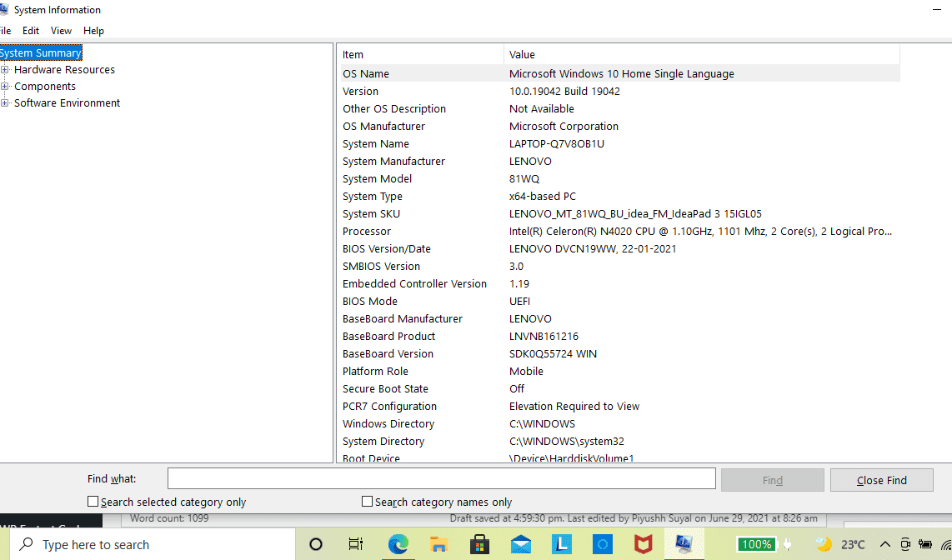Screen dimensions: 952x560
Task: Open the Edit menu
Action: click(x=30, y=30)
